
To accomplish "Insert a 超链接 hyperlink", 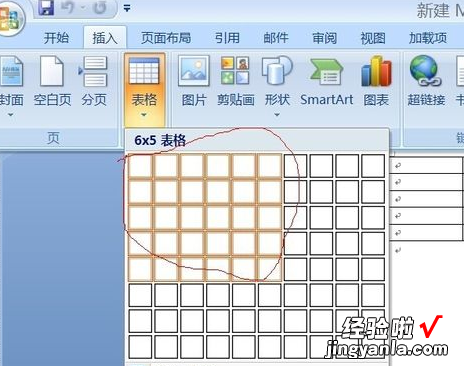I will [x=426, y=82].
